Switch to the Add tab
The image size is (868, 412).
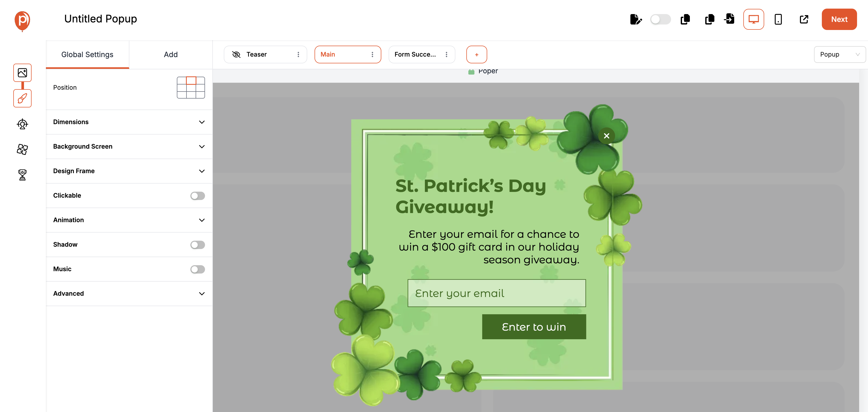pyautogui.click(x=171, y=54)
